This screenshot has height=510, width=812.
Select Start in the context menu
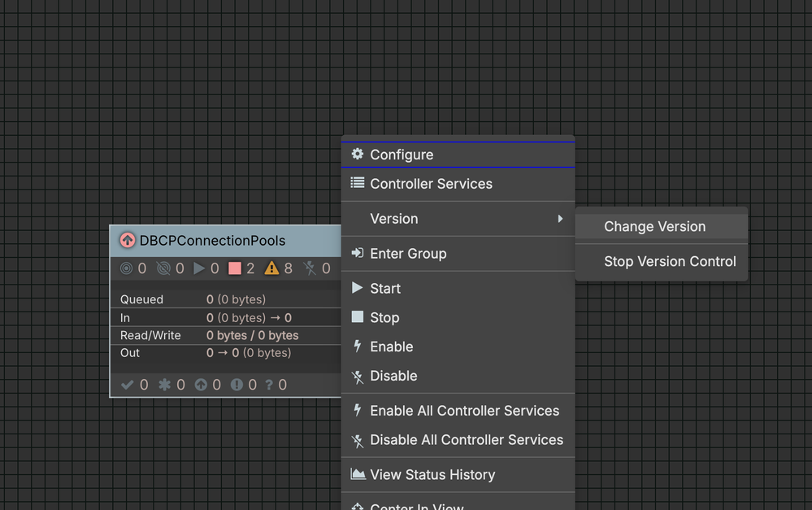458,288
